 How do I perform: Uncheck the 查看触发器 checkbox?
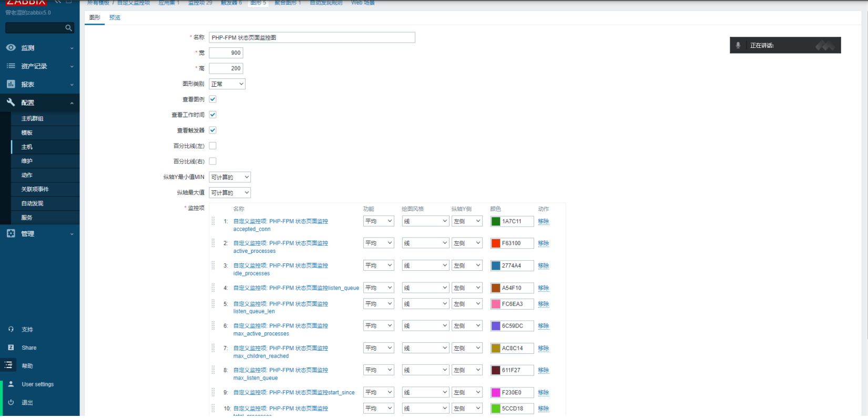click(213, 130)
